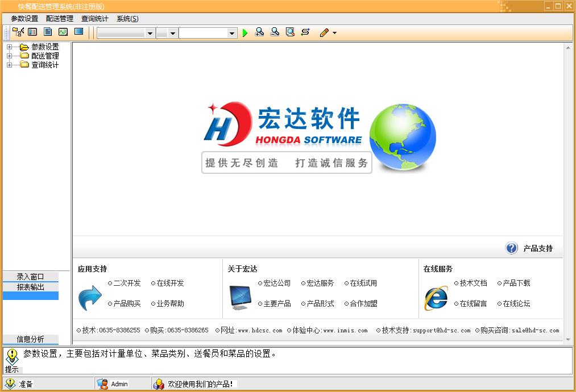
Task: Open dropdown arrow beside the pencil icon
Action: 334,34
